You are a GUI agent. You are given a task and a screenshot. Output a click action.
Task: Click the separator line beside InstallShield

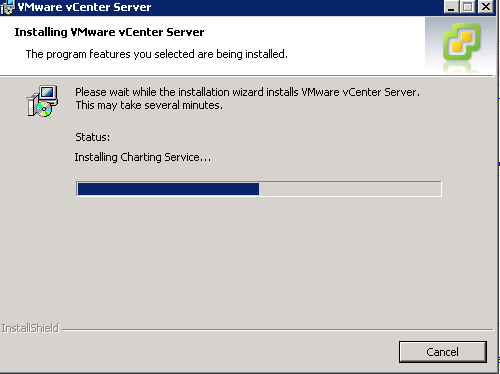pyautogui.click(x=277, y=330)
